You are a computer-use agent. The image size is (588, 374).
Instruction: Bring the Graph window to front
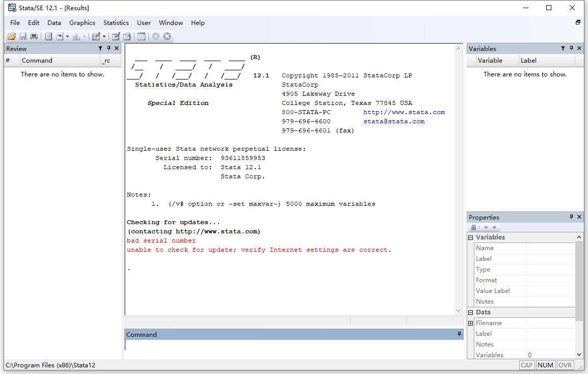tap(76, 36)
